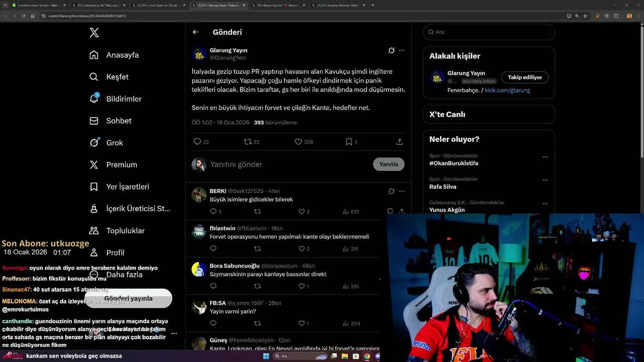Switch to the Galatasaray SK browser tab
Viewport: 644px width, 362px height.
[99, 5]
